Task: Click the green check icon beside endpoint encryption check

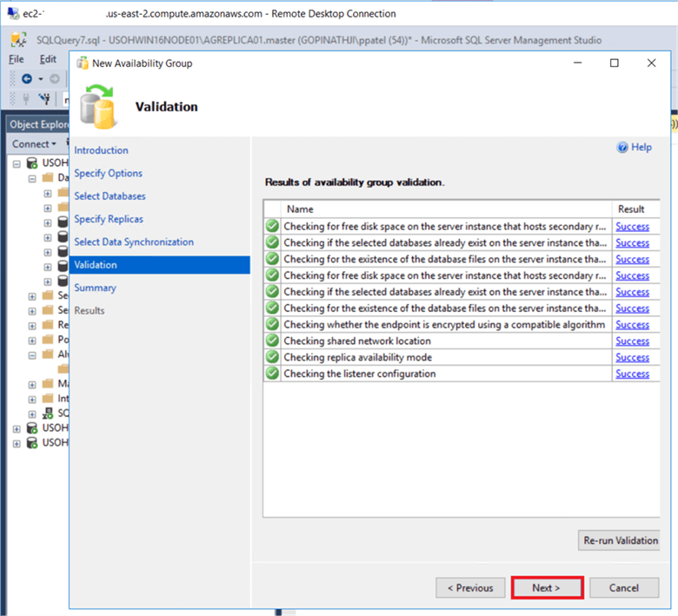Action: (x=272, y=325)
